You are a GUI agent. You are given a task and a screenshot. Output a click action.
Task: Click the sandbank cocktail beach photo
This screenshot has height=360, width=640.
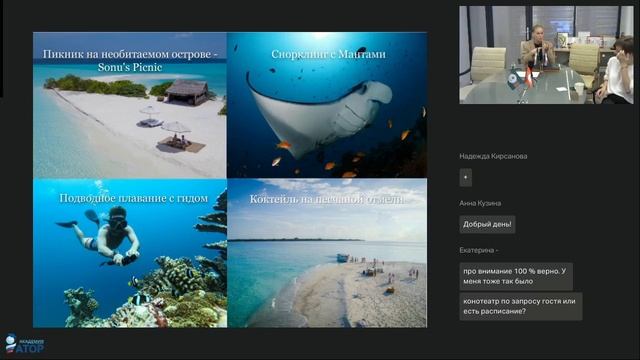[x=327, y=253]
